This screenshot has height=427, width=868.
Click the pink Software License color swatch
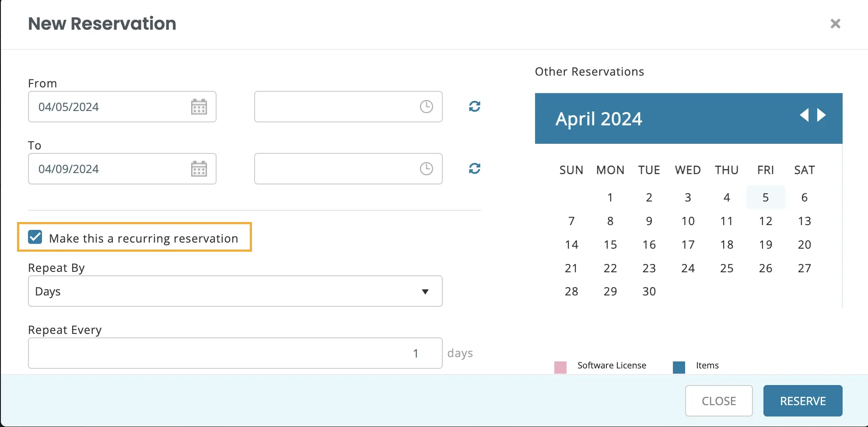[560, 367]
